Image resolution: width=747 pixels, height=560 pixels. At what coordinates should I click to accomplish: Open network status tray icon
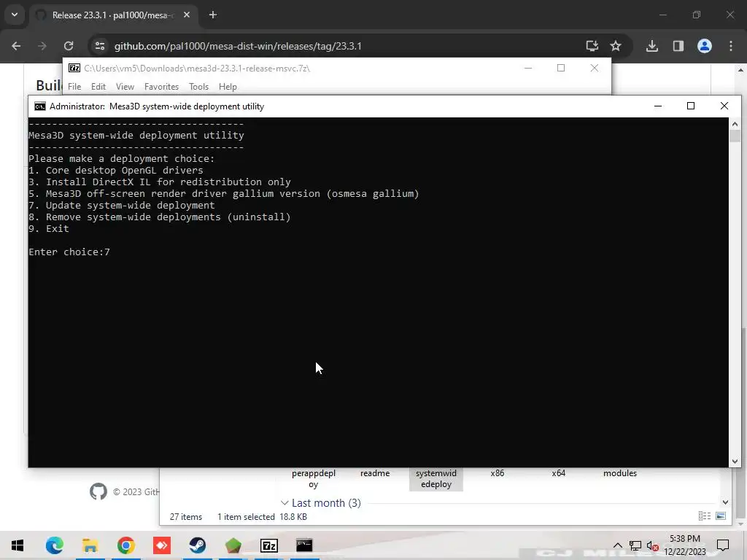click(635, 545)
